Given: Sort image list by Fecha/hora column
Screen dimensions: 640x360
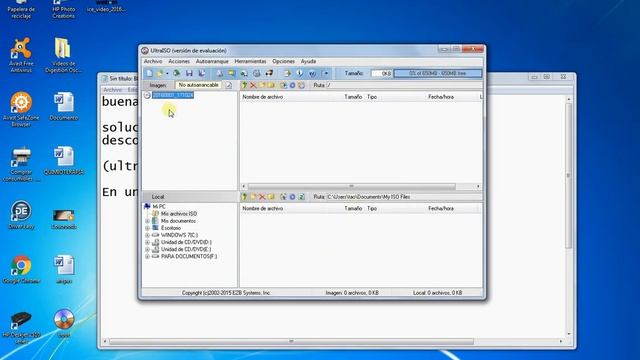Looking at the screenshot, I should pyautogui.click(x=441, y=97).
